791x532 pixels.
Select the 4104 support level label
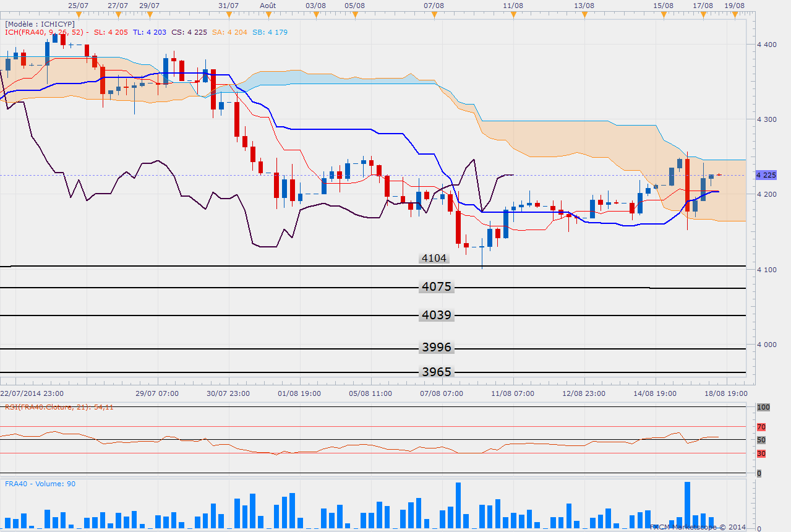(x=434, y=258)
